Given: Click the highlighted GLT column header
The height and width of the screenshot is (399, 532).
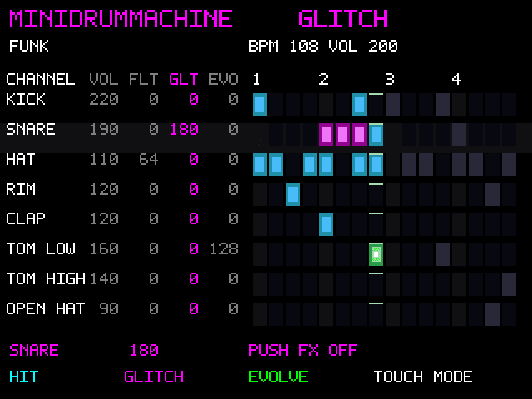Looking at the screenshot, I should 184,80.
